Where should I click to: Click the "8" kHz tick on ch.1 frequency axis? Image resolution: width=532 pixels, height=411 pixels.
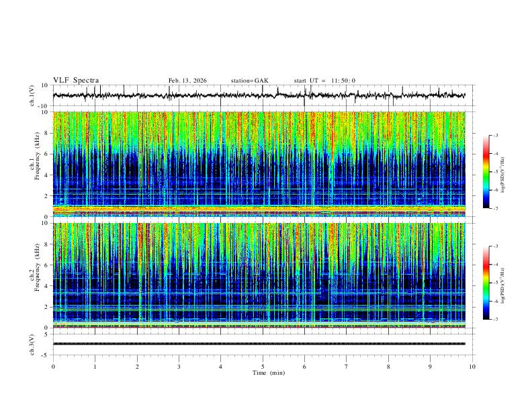pos(47,133)
